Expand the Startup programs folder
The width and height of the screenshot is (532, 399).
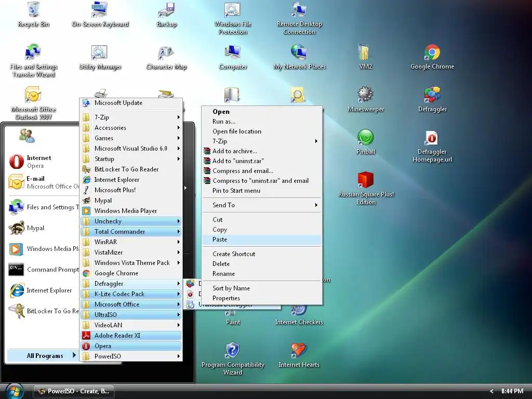tap(131, 159)
